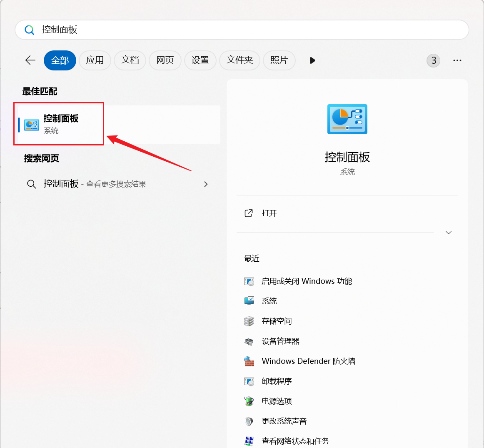Viewport: 484px width, 448px height.
Task: Click the Control Panel icon in best match
Action: (32, 125)
